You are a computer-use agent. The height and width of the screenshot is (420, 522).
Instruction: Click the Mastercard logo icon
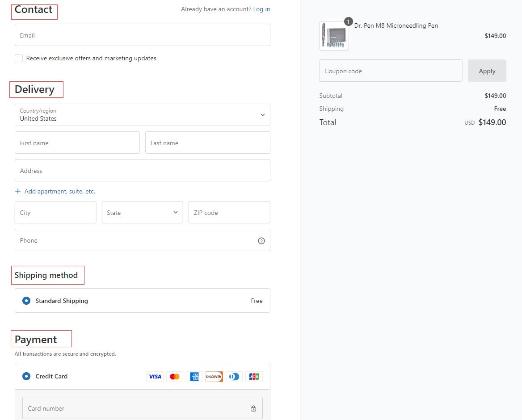(175, 377)
